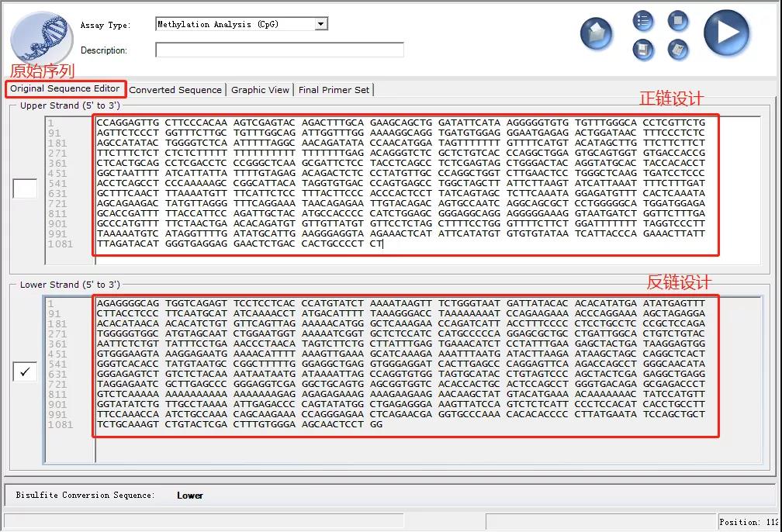The height and width of the screenshot is (532, 782).
Task: Click the Position indicator in status bar
Action: (748, 522)
